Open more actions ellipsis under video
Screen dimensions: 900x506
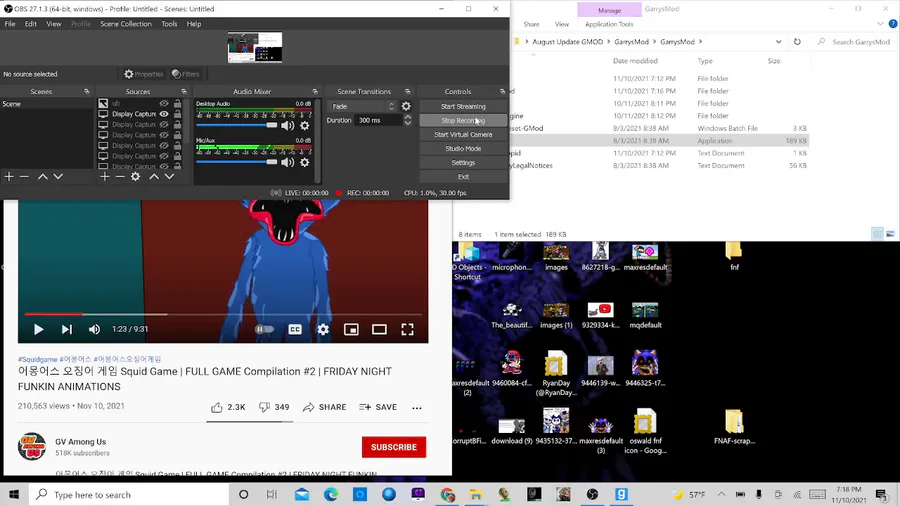417,408
